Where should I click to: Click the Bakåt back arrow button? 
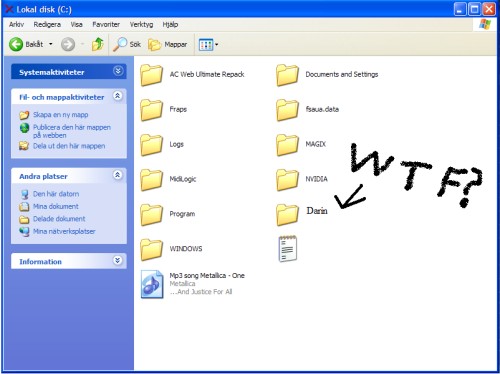click(16, 44)
